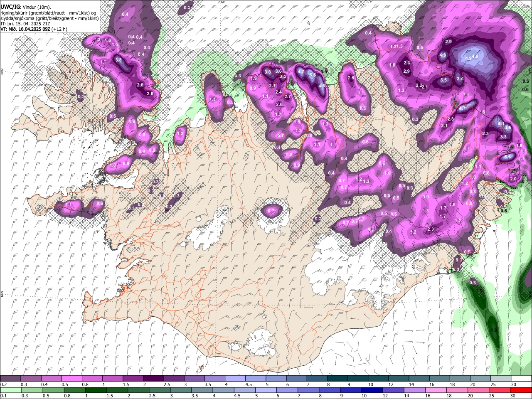The width and height of the screenshot is (532, 399).
Task: Click the '12' label in the rain legend row
Action: coord(385,396)
